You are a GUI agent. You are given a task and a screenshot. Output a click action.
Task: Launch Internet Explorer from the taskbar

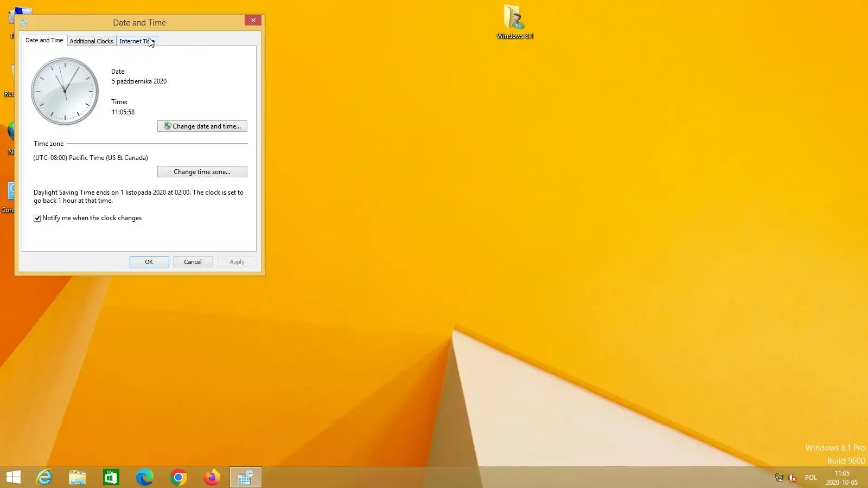point(44,477)
